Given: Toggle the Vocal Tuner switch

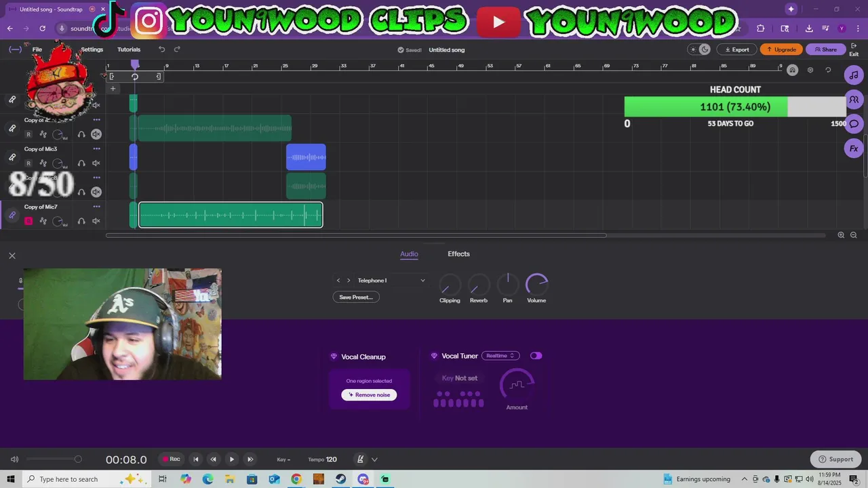Looking at the screenshot, I should click(x=536, y=356).
